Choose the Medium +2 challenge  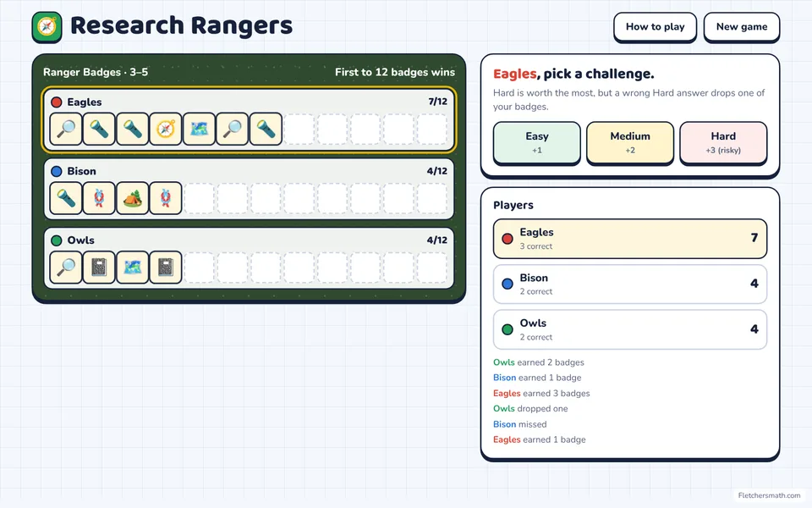tap(629, 142)
